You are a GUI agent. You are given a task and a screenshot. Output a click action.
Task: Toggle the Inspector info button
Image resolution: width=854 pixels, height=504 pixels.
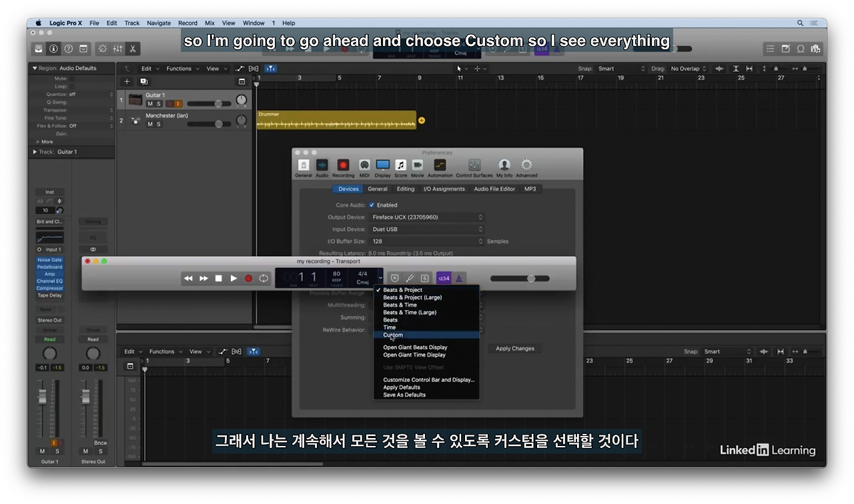[x=53, y=49]
